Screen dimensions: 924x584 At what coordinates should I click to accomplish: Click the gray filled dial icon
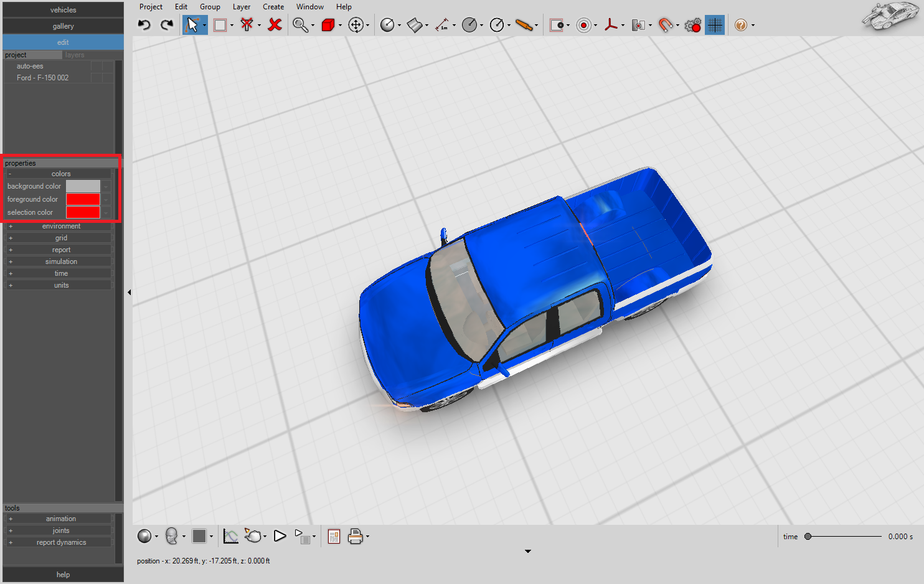[469, 25]
